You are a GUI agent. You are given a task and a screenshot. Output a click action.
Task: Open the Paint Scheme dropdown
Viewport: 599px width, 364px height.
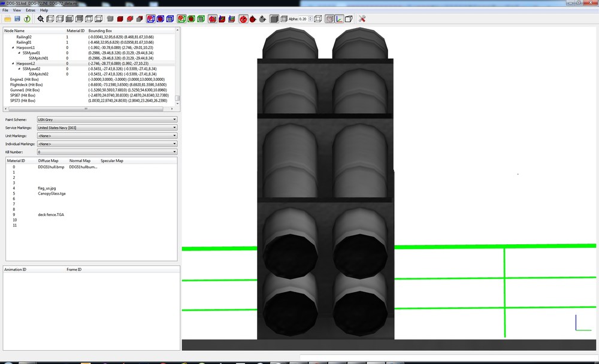click(x=107, y=120)
